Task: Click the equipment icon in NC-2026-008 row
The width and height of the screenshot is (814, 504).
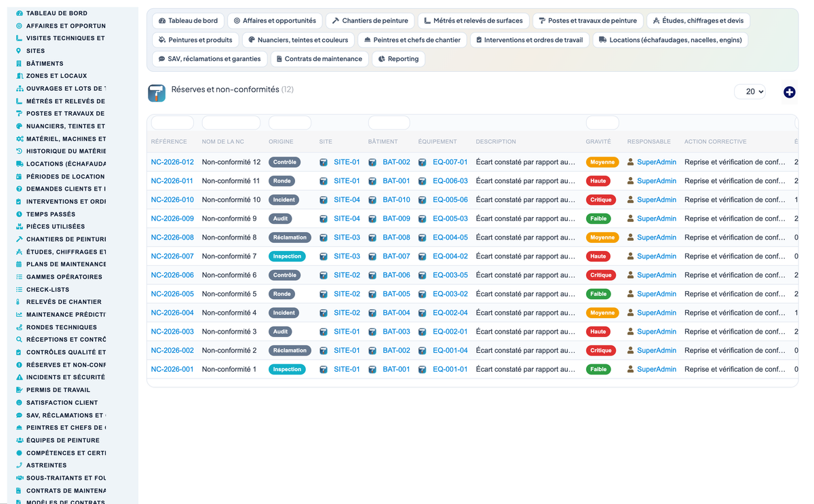Action: click(x=423, y=237)
